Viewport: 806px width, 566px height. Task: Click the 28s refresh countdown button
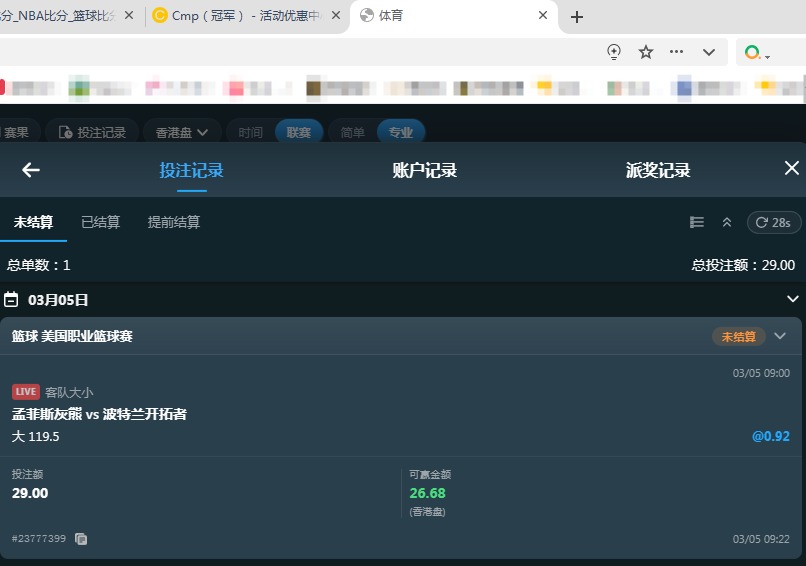(x=774, y=223)
